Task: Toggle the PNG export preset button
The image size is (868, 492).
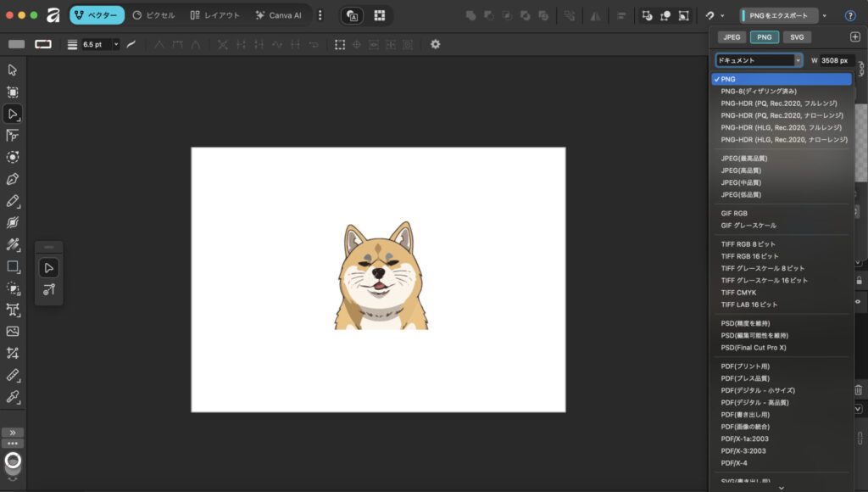Action: 765,37
